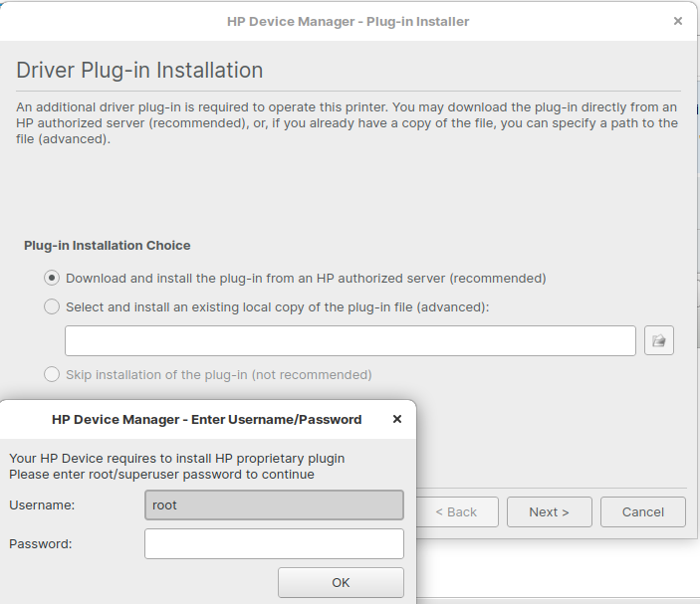The width and height of the screenshot is (700, 604).
Task: Close the Plug-in Installer window
Action: coord(678,21)
